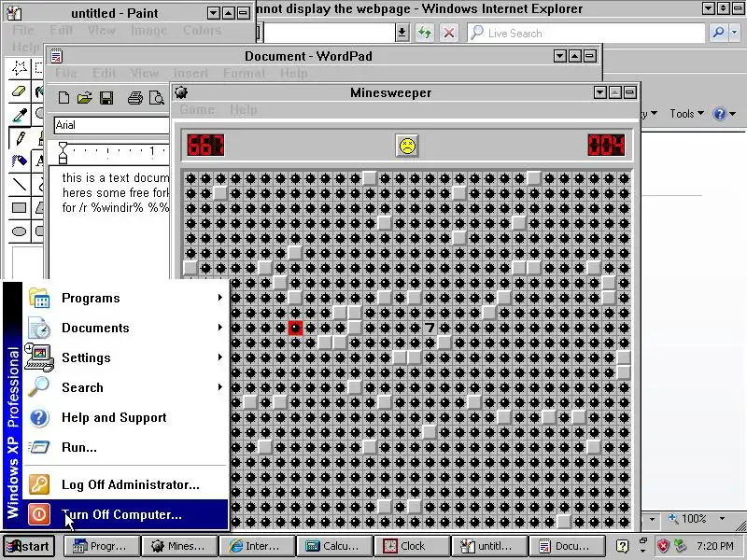Choose the Airbrush tool in Paint

[20, 161]
